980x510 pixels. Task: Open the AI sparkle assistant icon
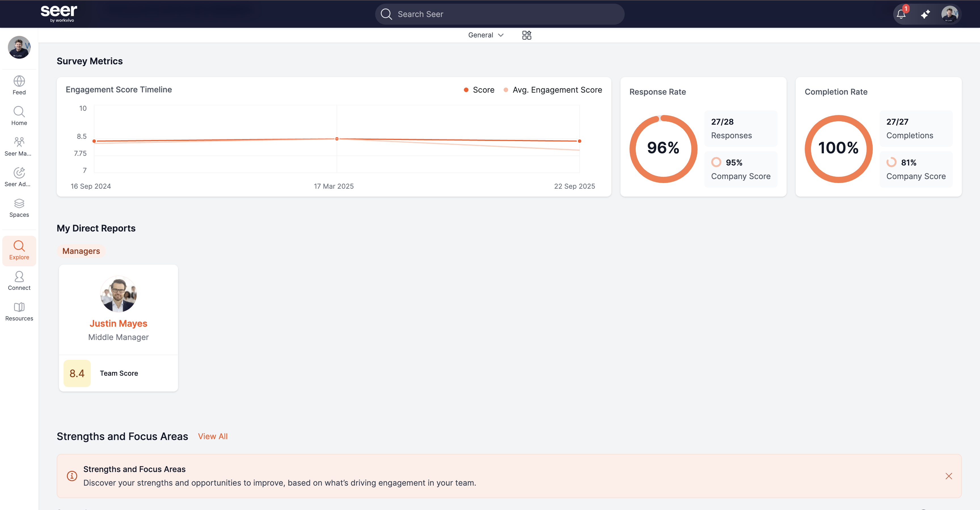pos(925,14)
